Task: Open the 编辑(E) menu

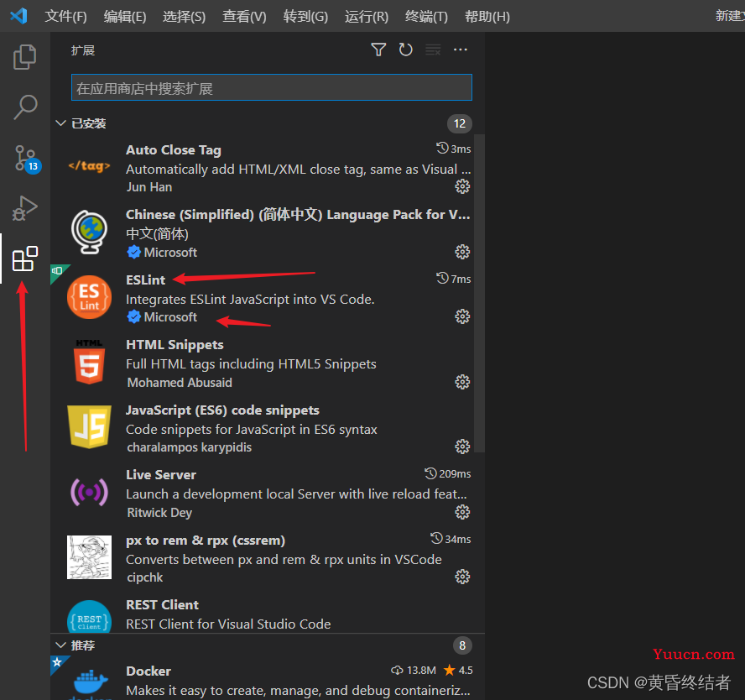Action: [x=125, y=17]
